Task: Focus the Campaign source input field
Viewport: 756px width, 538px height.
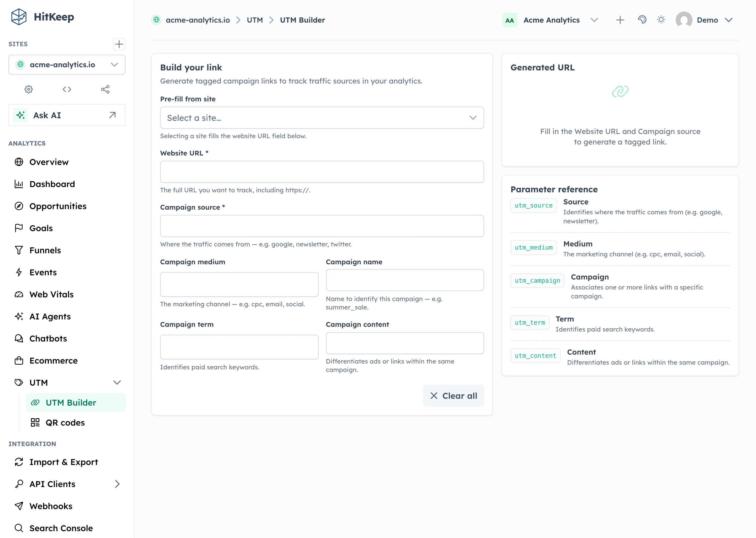Action: 322,226
